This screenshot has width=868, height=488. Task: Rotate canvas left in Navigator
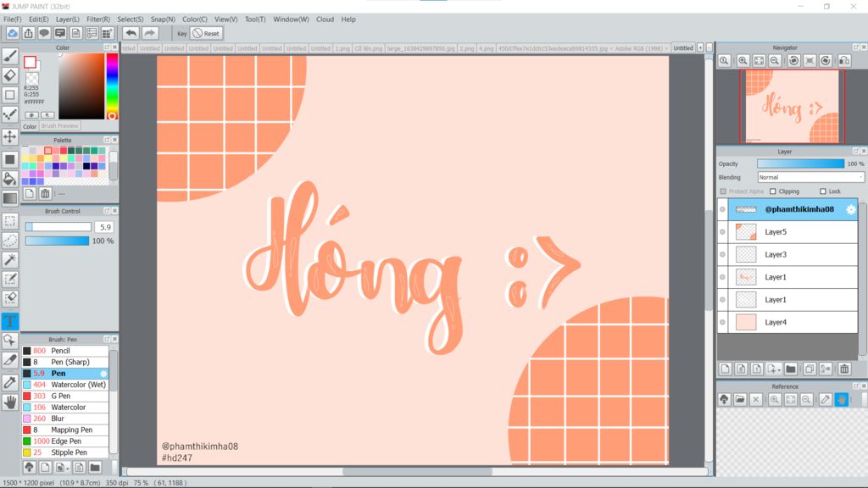click(x=793, y=60)
